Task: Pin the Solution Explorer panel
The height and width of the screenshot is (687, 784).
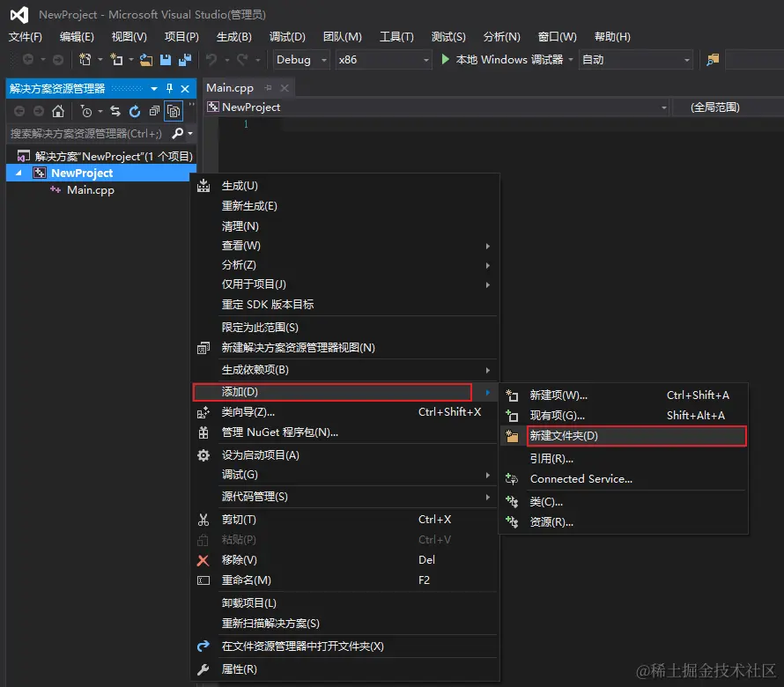Action: pyautogui.click(x=169, y=88)
